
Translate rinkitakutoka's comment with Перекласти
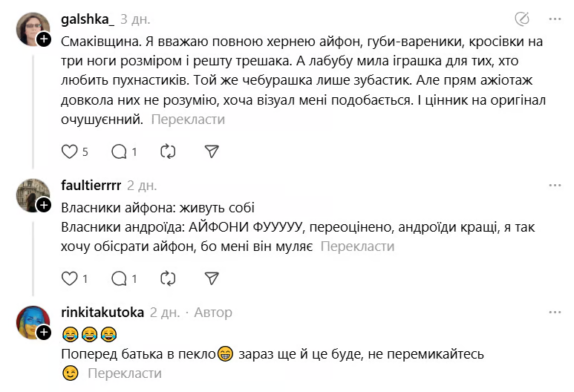[x=124, y=373]
